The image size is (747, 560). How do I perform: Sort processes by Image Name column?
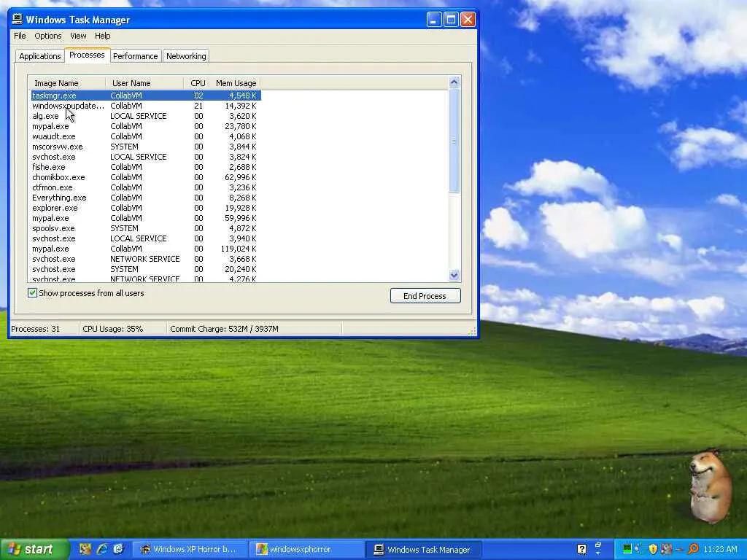(x=66, y=83)
